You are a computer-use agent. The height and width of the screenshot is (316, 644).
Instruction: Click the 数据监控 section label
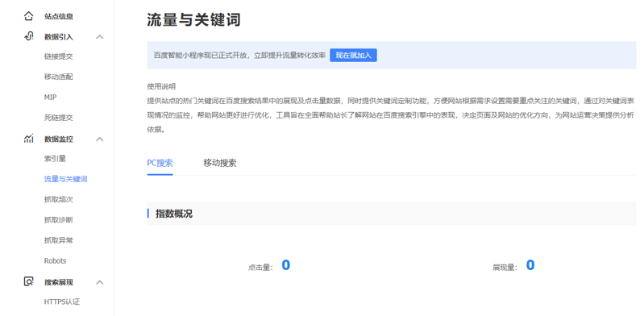pyautogui.click(x=59, y=139)
